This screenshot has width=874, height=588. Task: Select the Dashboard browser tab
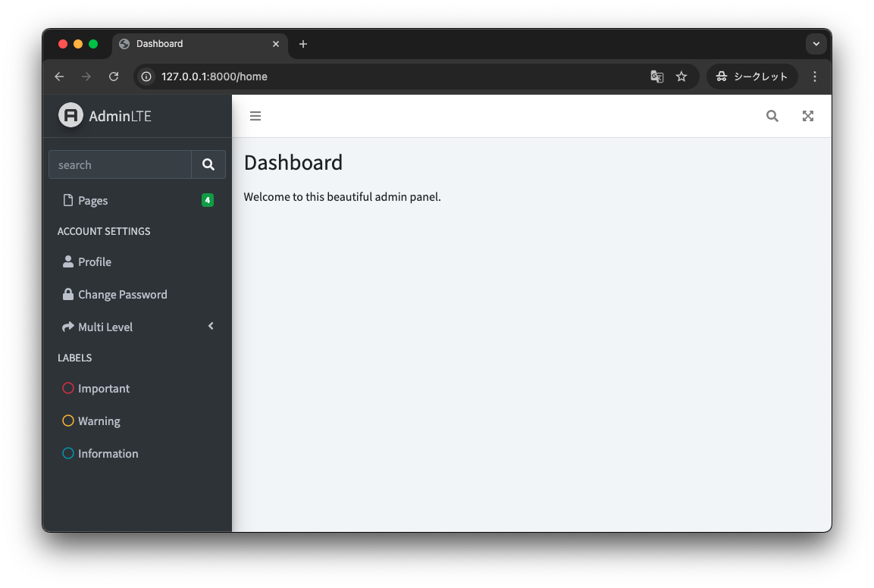201,44
